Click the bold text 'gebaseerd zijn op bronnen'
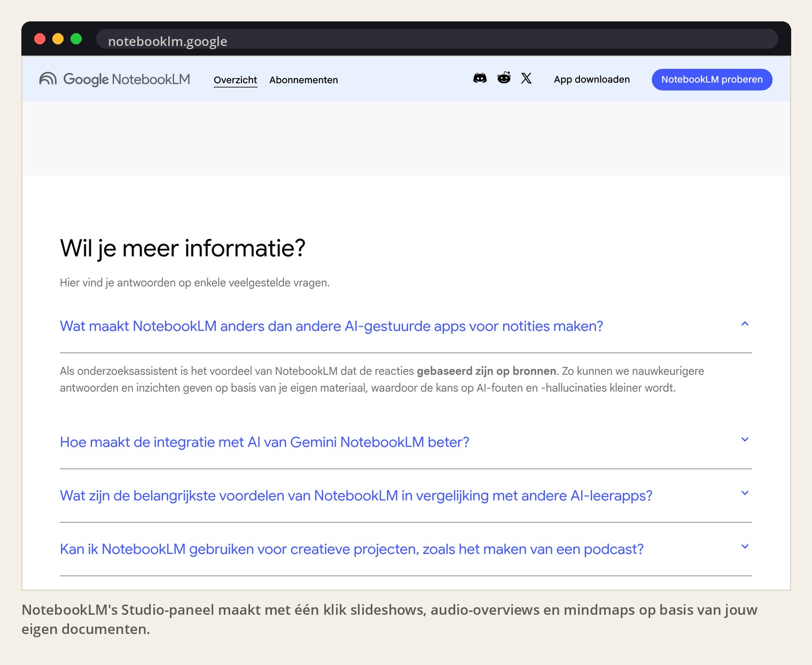This screenshot has width=812, height=665. [x=486, y=371]
